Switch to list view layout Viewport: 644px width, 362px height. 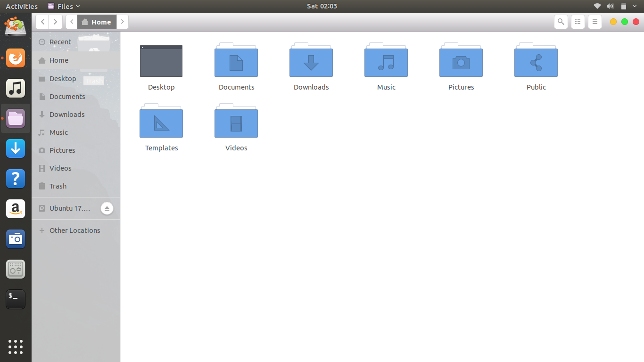[x=578, y=22]
